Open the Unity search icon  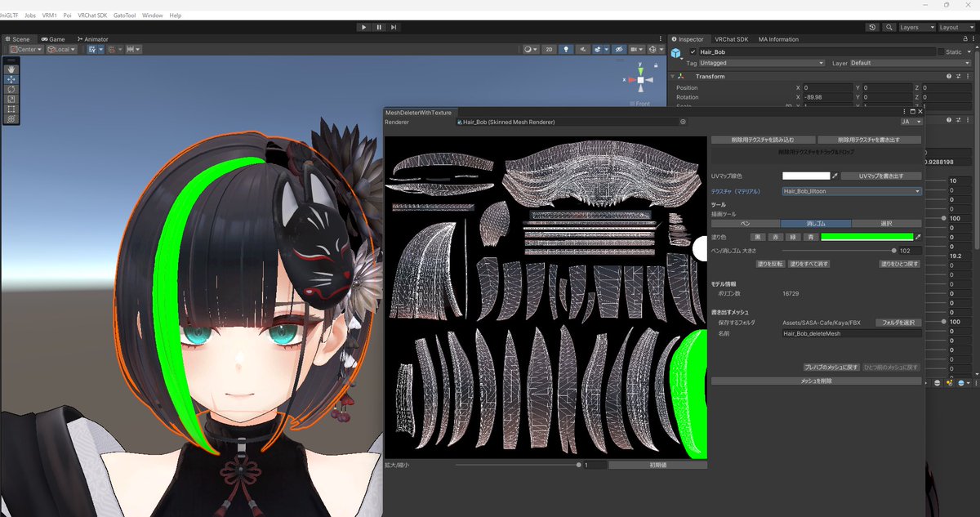888,27
